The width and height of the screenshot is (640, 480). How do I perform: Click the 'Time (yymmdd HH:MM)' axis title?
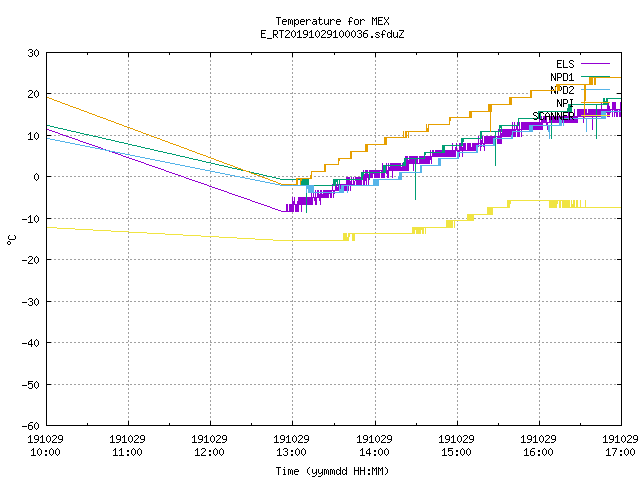click(332, 471)
